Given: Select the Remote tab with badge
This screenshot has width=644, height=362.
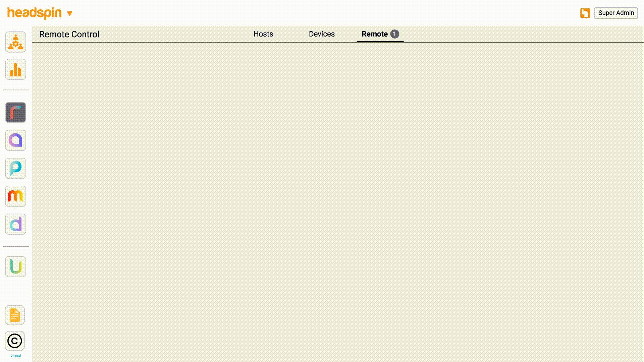Looking at the screenshot, I should click(x=375, y=34).
